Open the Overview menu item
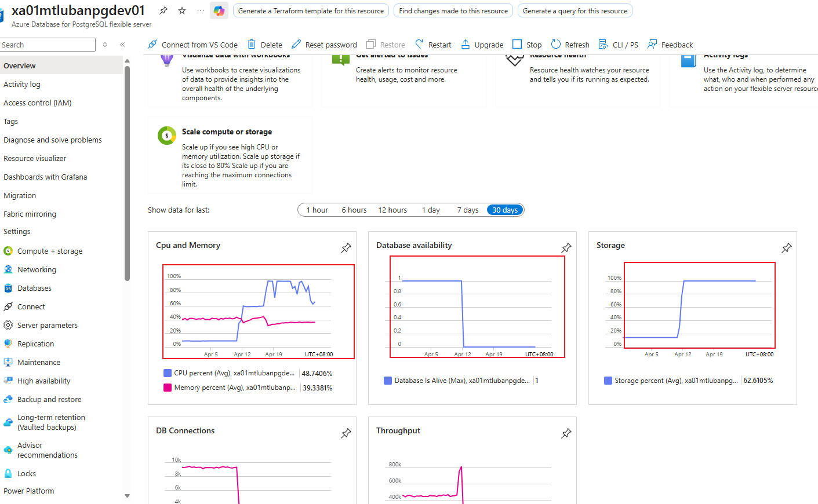Viewport: 818px width, 504px height. [x=61, y=65]
